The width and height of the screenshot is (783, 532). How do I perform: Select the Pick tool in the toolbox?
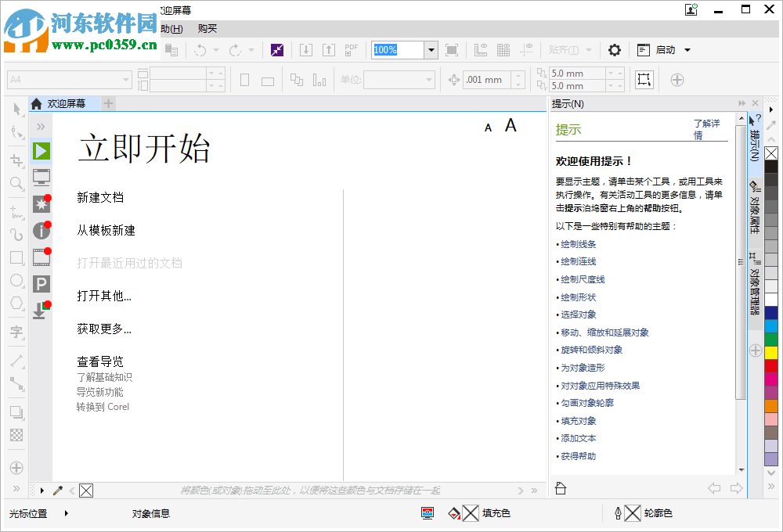(16, 110)
